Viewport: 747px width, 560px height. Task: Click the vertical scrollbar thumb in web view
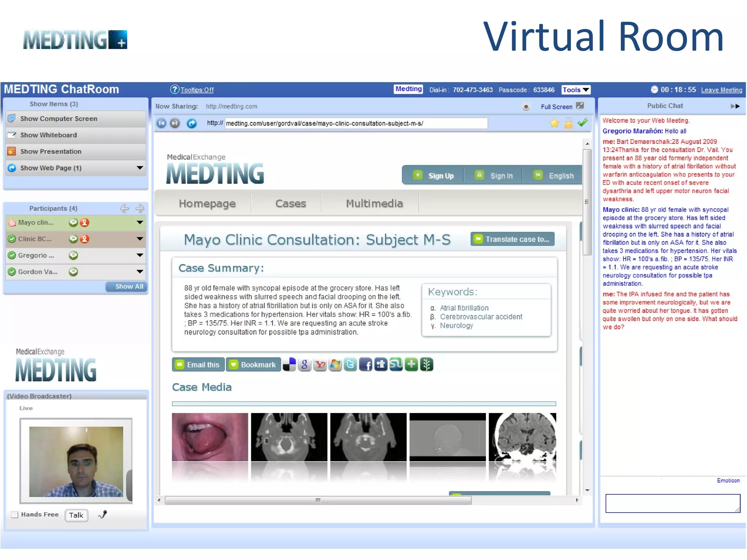tap(587, 202)
